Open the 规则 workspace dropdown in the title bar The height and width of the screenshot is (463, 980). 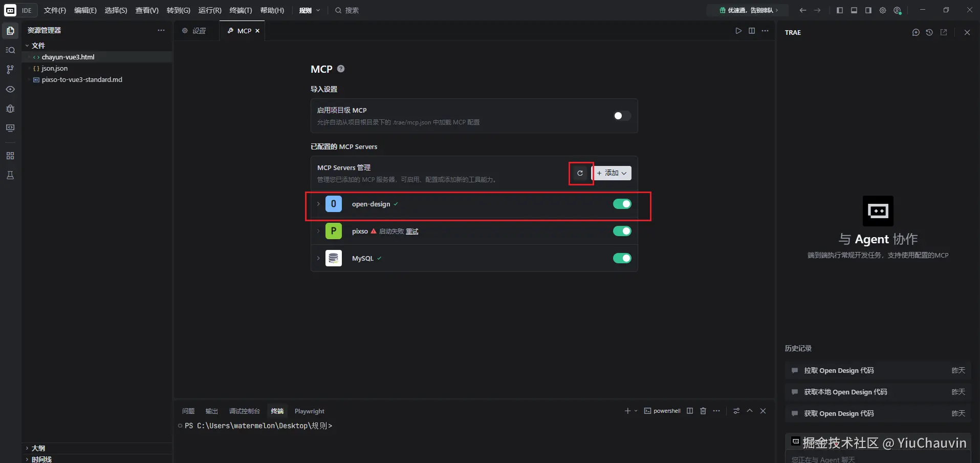pos(310,10)
